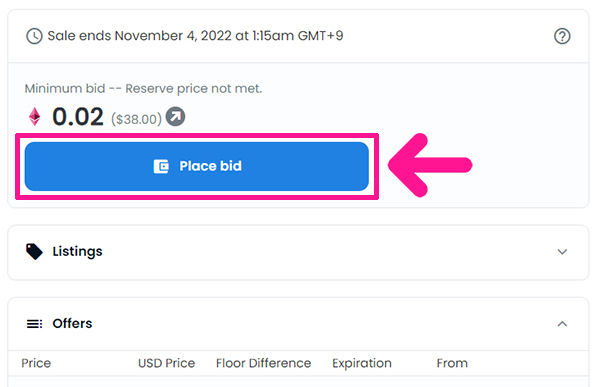Click the From column header

click(452, 363)
